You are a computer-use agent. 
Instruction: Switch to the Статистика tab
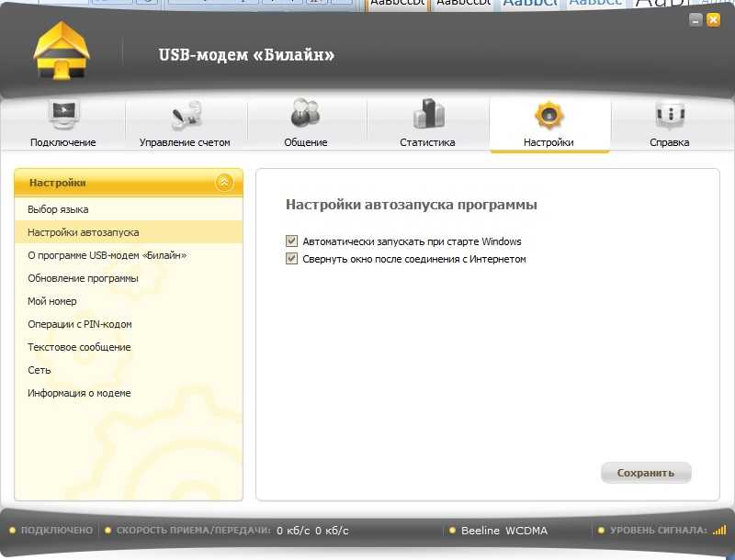click(427, 125)
